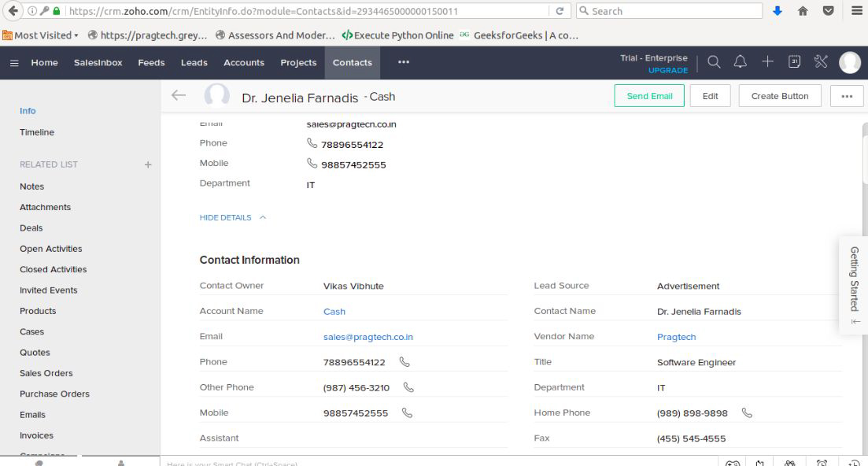Show site information icon in the address bar
The height and width of the screenshot is (466, 868).
32,11
